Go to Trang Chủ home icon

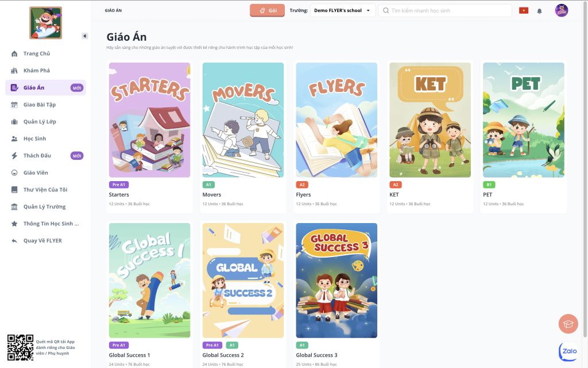pyautogui.click(x=14, y=53)
